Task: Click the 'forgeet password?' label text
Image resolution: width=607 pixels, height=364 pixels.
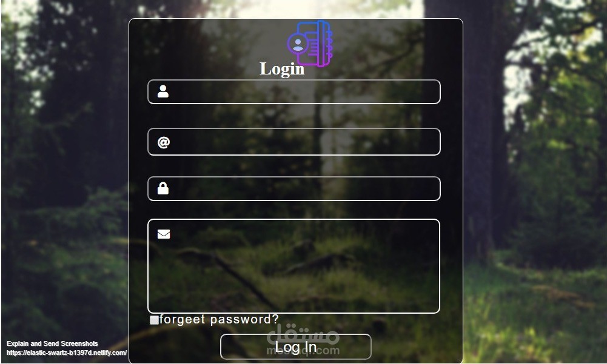Action: (219, 320)
